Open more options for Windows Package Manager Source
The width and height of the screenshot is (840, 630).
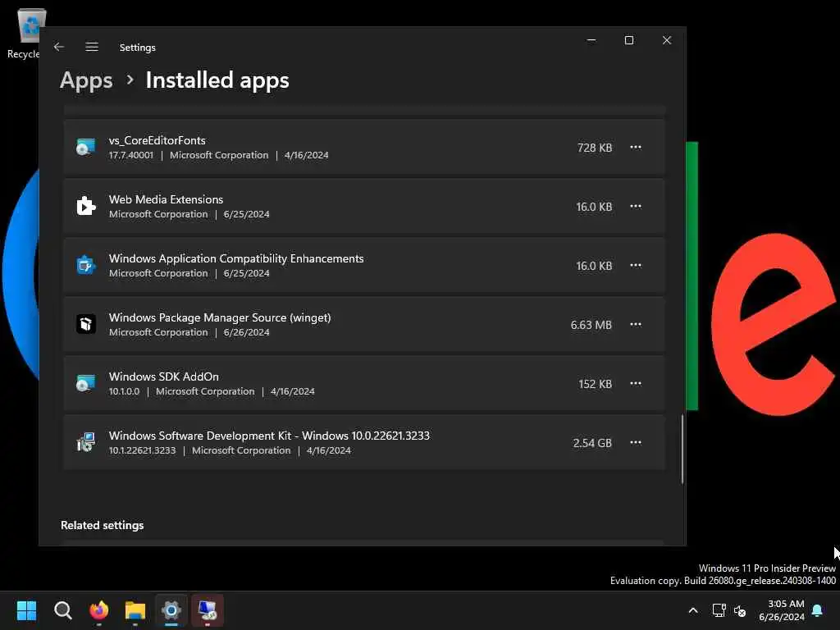coord(636,324)
